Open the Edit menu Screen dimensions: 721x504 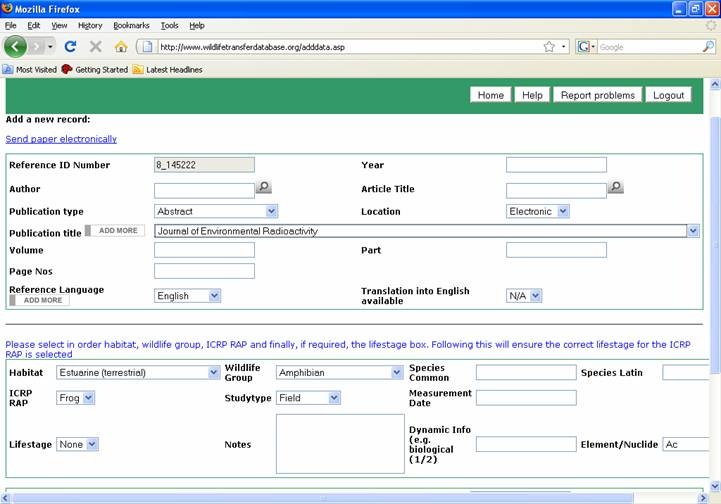tap(34, 26)
